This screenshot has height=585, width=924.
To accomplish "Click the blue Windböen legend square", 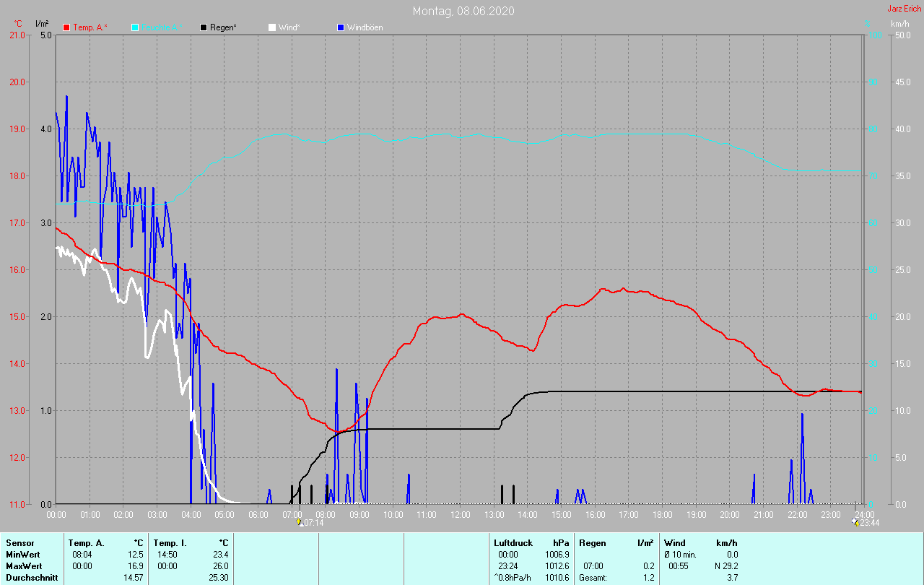I will click(341, 27).
